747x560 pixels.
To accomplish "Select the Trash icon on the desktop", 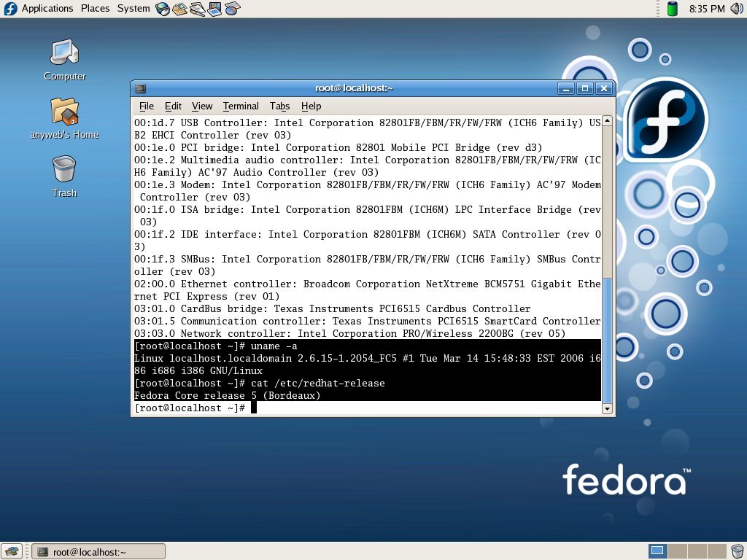I will click(x=64, y=176).
